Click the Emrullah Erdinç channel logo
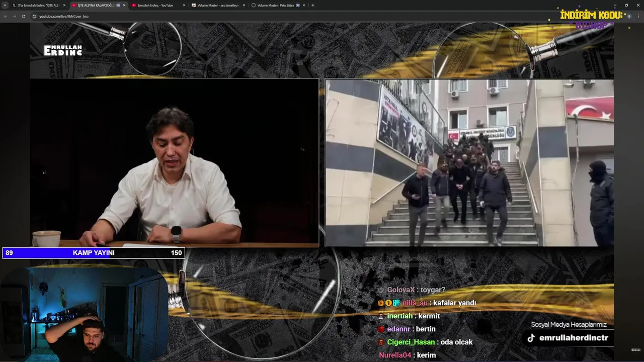 coord(63,51)
